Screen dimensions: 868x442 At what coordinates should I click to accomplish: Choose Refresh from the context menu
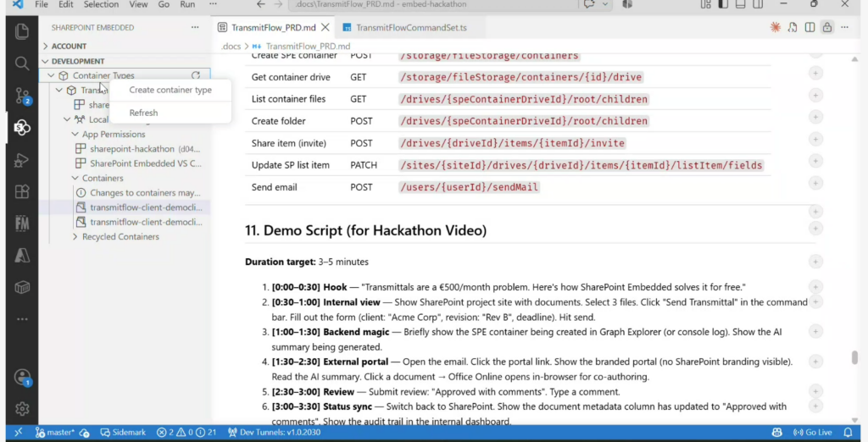pyautogui.click(x=170, y=113)
